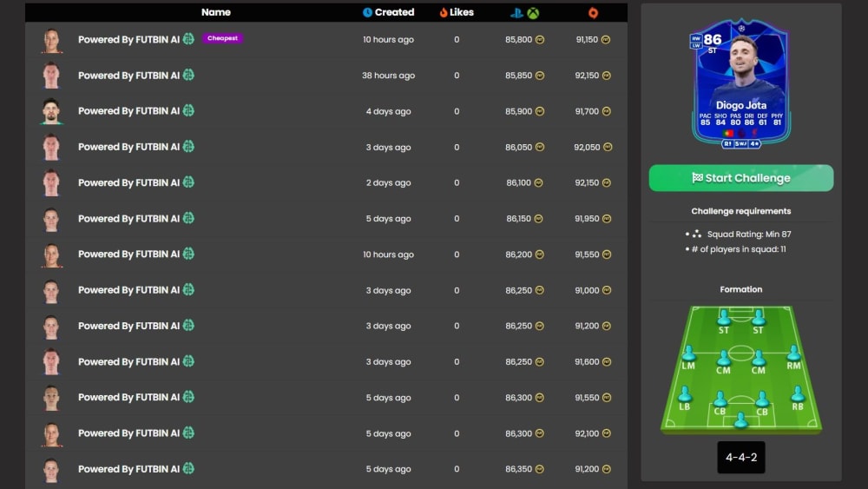Click the 91,600 PC price

587,361
